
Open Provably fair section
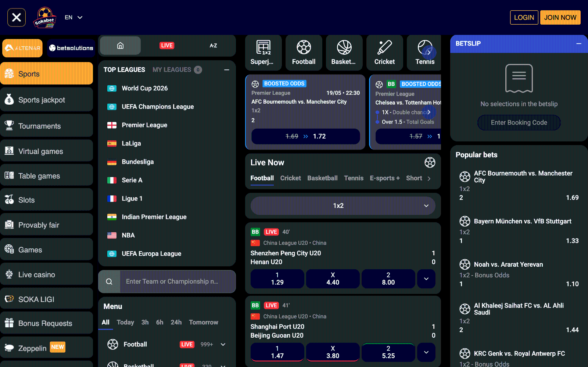(x=47, y=225)
